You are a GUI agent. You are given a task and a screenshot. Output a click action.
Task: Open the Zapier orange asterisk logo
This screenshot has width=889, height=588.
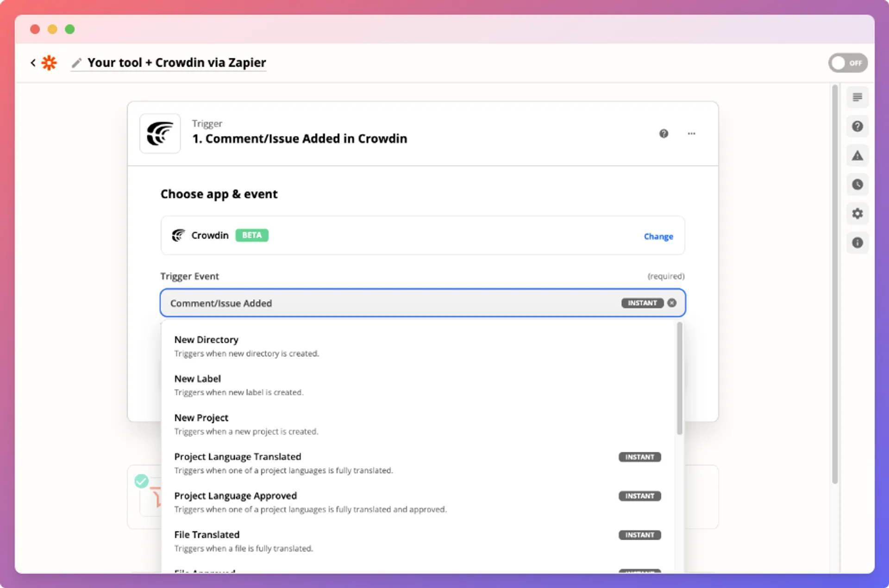tap(49, 62)
